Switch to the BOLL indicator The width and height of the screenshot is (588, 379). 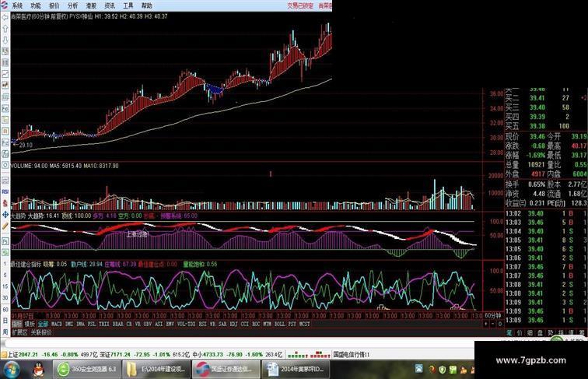pos(280,324)
